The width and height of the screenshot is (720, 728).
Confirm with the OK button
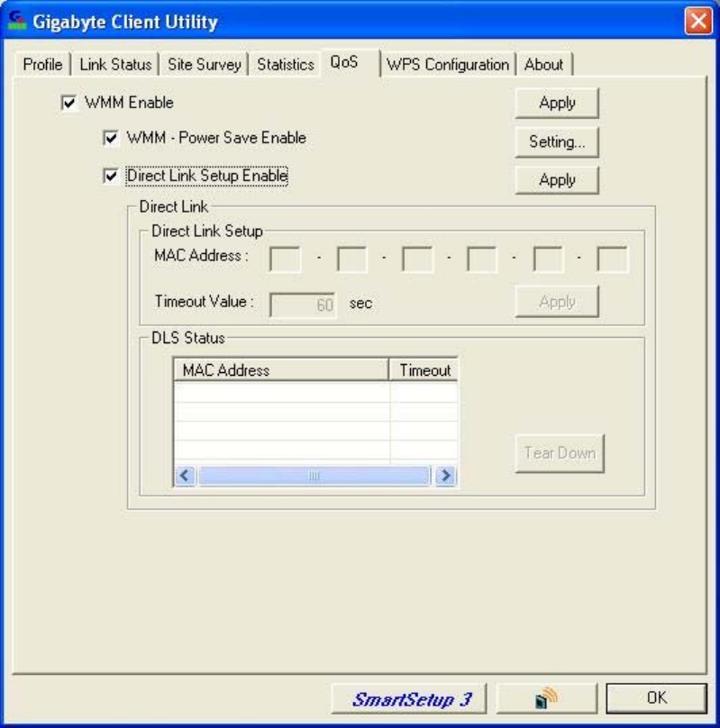[x=656, y=698]
